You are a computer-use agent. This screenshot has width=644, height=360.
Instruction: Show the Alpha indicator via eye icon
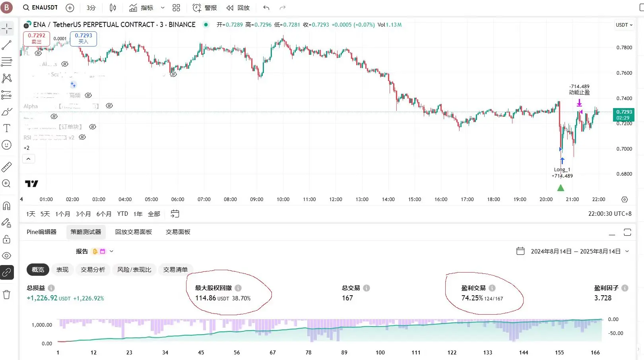click(x=109, y=106)
